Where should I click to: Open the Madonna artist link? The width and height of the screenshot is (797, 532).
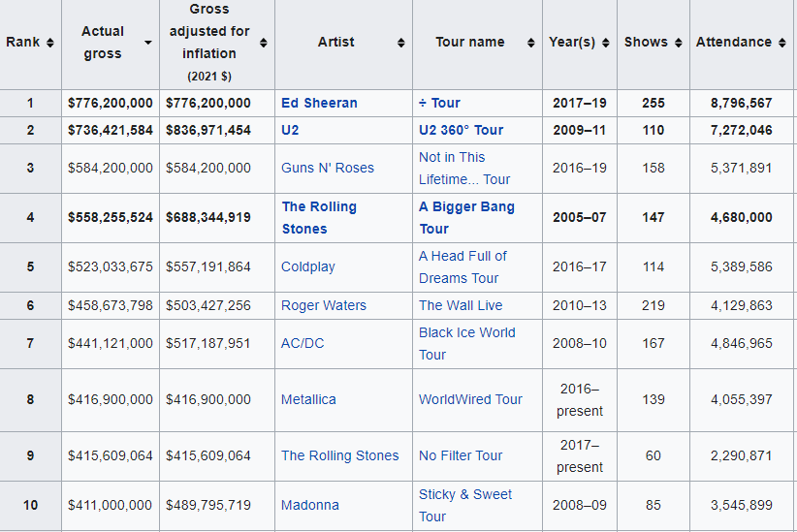click(x=310, y=505)
